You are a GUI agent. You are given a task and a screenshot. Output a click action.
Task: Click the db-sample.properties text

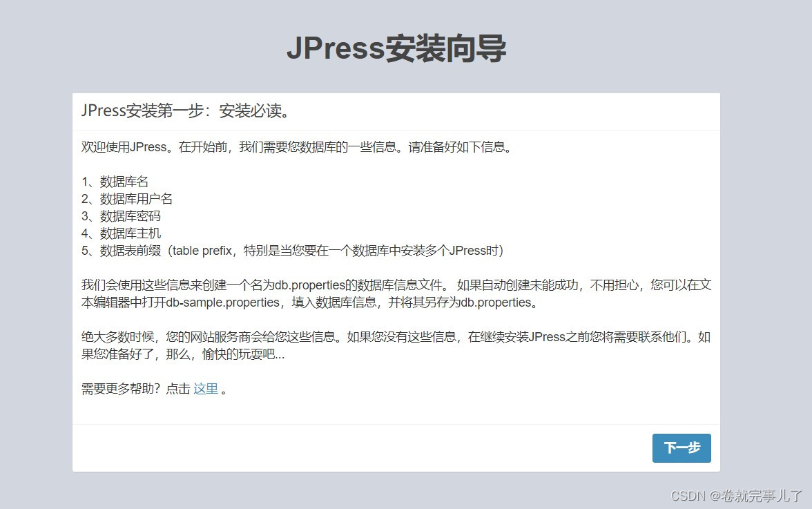coord(222,302)
